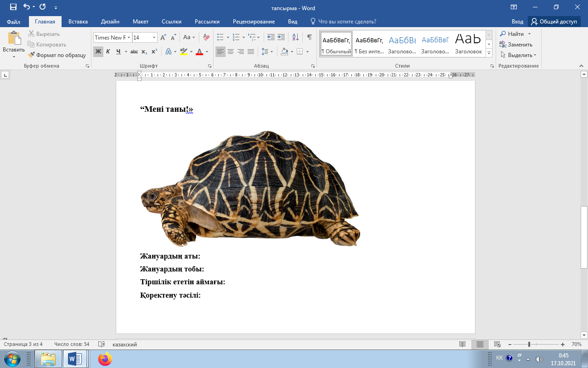Toggle Bold formatting off
This screenshot has height=368, width=588.
pos(98,52)
